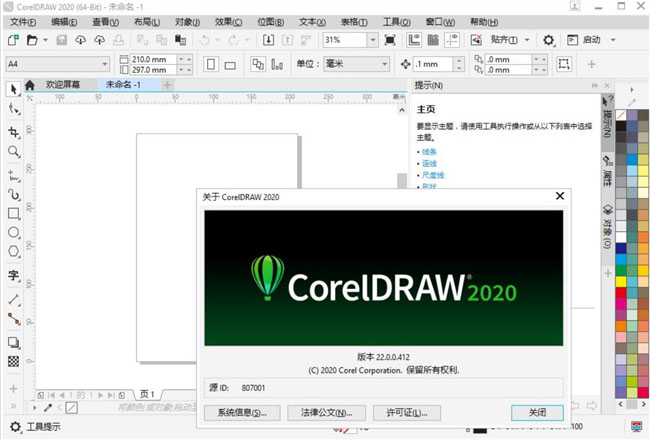Click the 系统信息(S)... button
Image resolution: width=650 pixels, height=440 pixels.
point(242,413)
